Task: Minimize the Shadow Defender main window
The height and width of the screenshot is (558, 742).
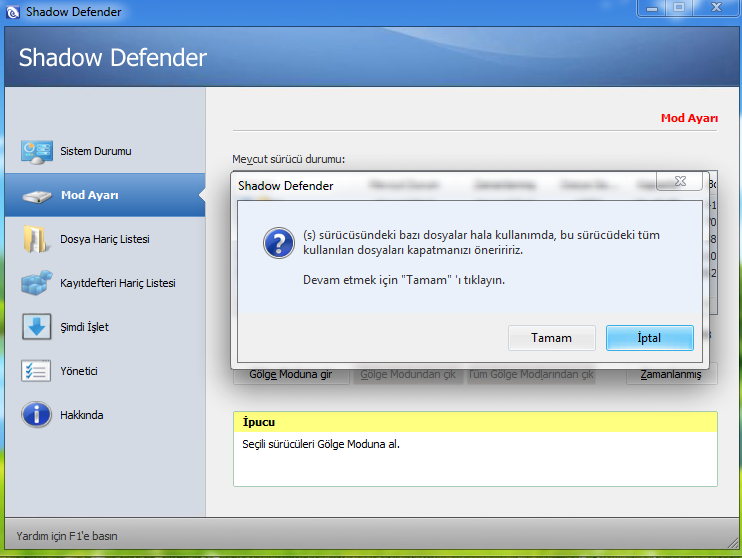Action: click(x=652, y=9)
